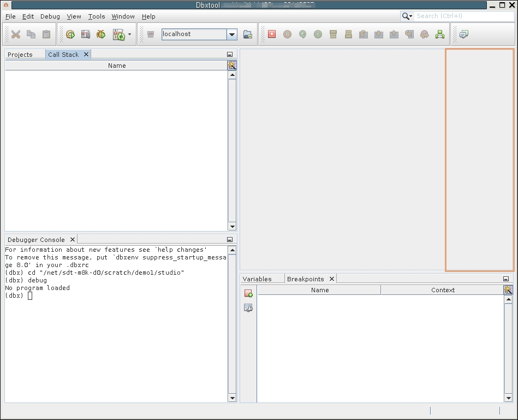
Task: Click Breakpoints scrollbar up arrow
Action: tap(508, 299)
